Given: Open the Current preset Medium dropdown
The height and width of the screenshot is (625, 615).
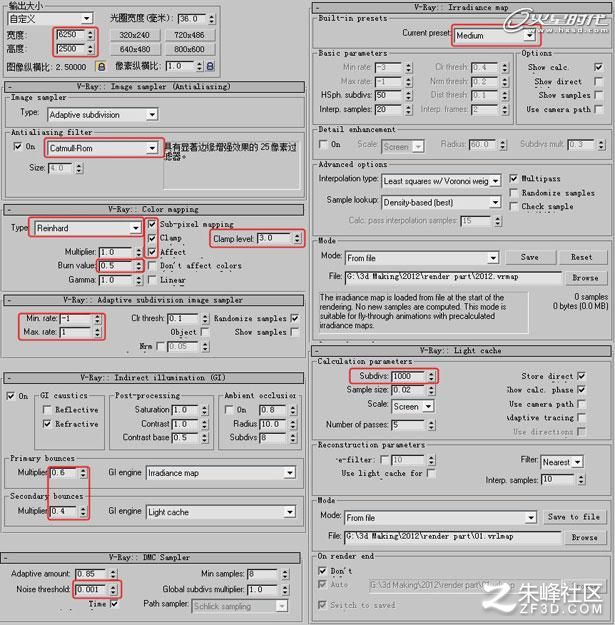Looking at the screenshot, I should point(529,35).
